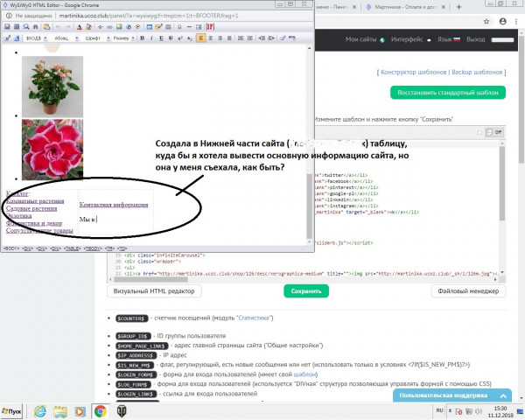Open Конструктор шаблонов link
Image resolution: width=525 pixels, height=420 pixels.
(x=414, y=72)
